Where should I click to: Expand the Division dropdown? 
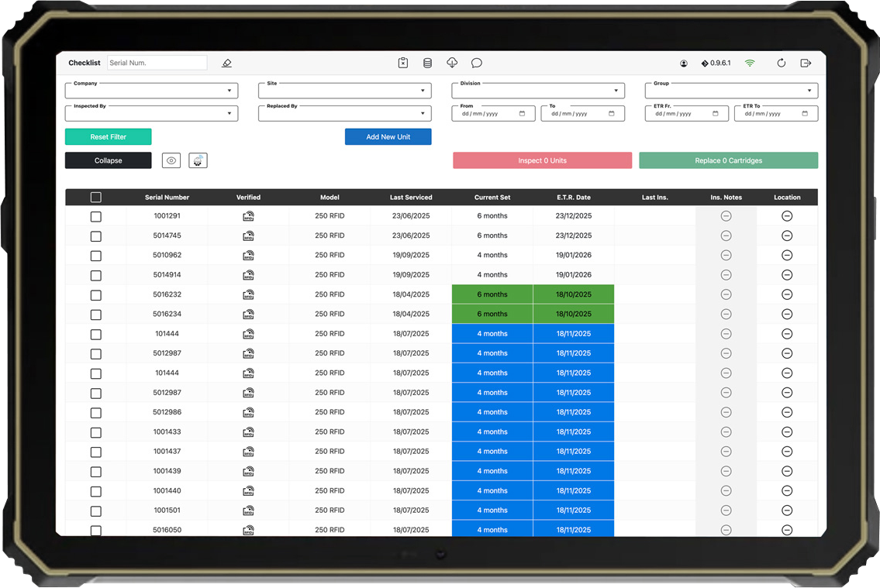click(537, 91)
